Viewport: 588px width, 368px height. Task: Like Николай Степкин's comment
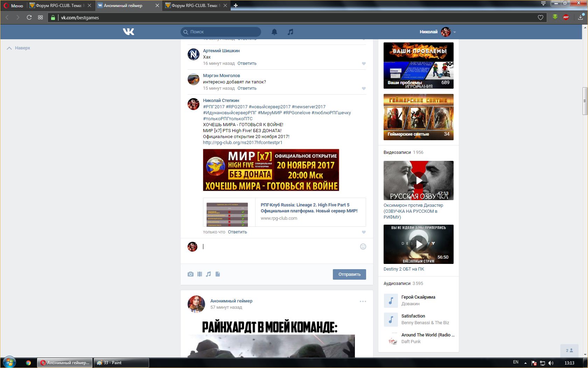[364, 232]
